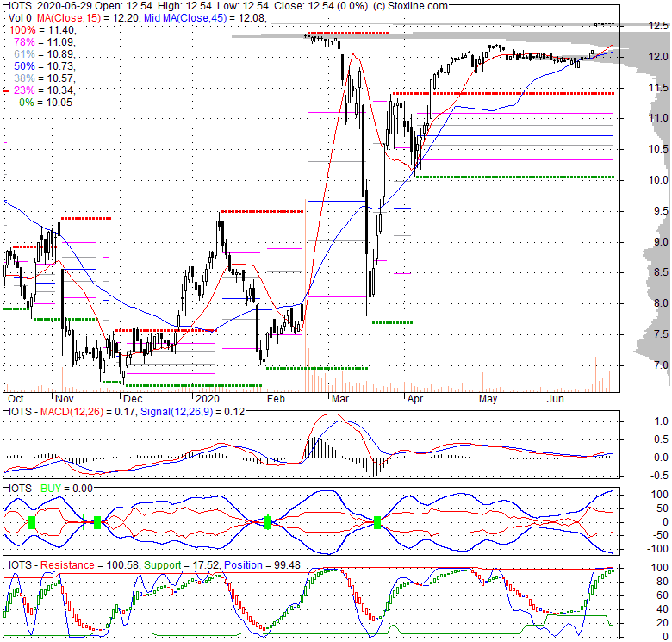This screenshot has height=642, width=672.
Task: Click the 38% = 10.57 retracement level
Action: (45, 78)
